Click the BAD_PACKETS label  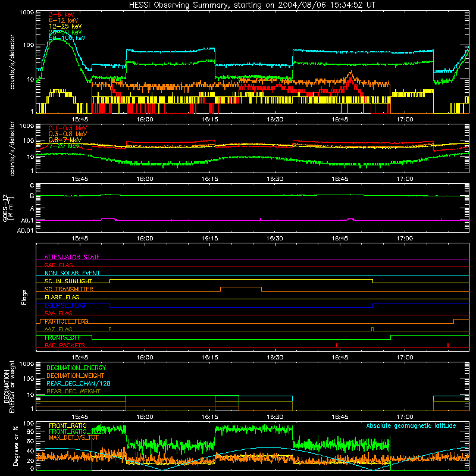pyautogui.click(x=65, y=345)
